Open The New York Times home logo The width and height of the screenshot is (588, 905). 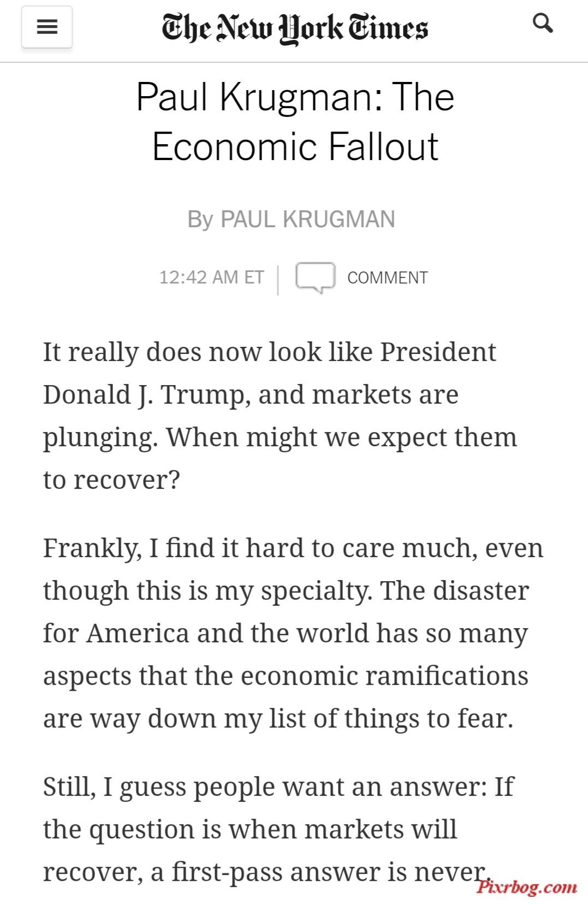[295, 28]
